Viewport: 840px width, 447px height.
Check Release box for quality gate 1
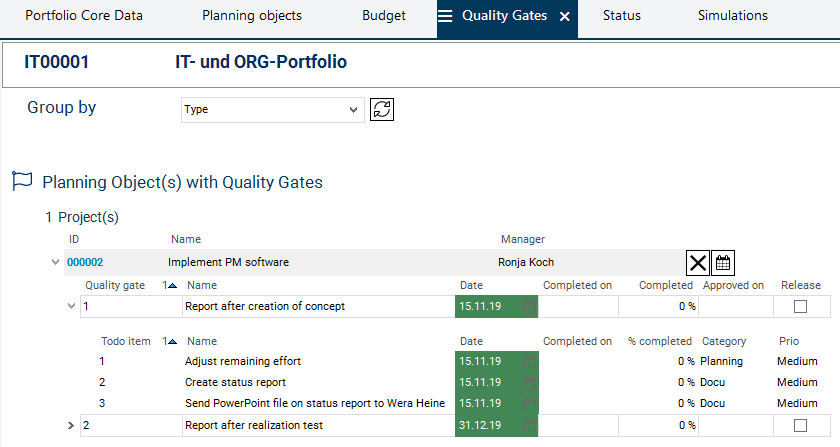tap(800, 306)
